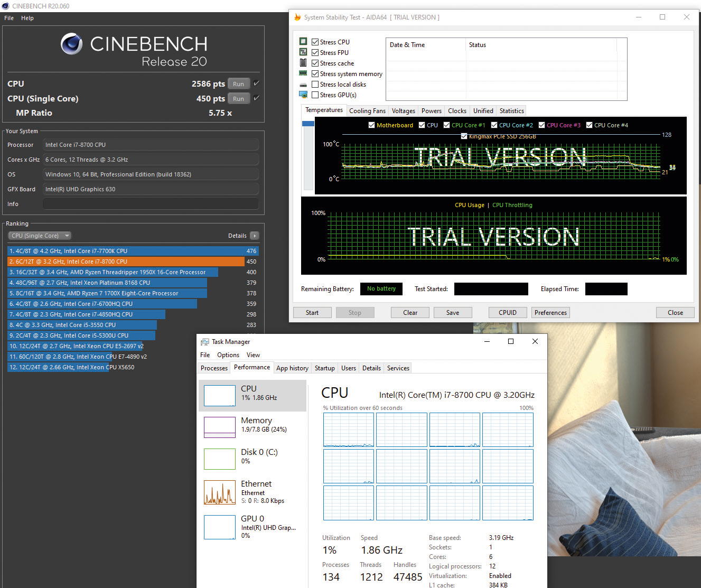Expand ranking Details in Cinebench
The image size is (701, 588).
coord(255,235)
